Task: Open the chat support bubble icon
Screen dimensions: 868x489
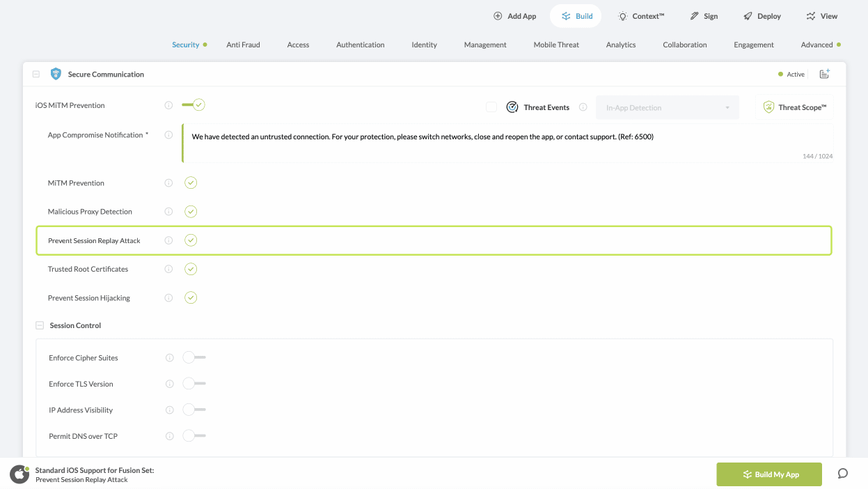Action: (842, 474)
